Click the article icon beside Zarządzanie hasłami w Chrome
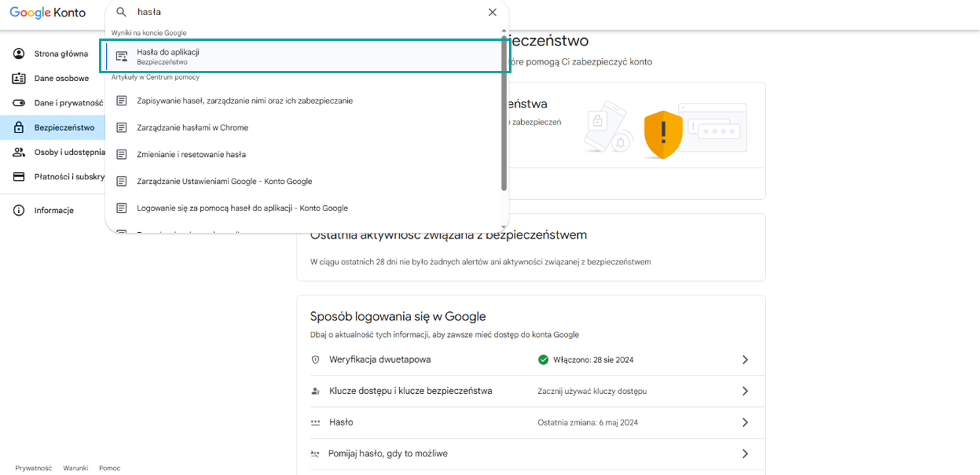The image size is (980, 475). click(x=122, y=127)
